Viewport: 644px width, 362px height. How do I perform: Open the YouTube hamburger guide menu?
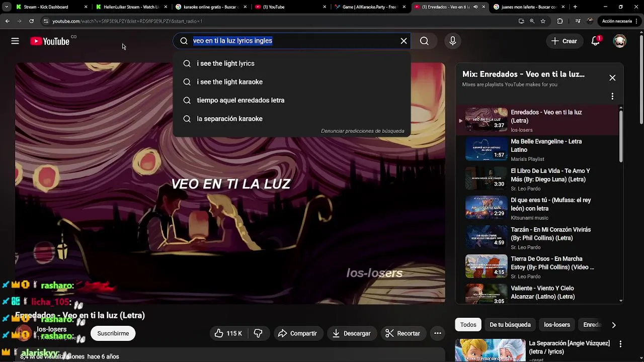pos(15,41)
